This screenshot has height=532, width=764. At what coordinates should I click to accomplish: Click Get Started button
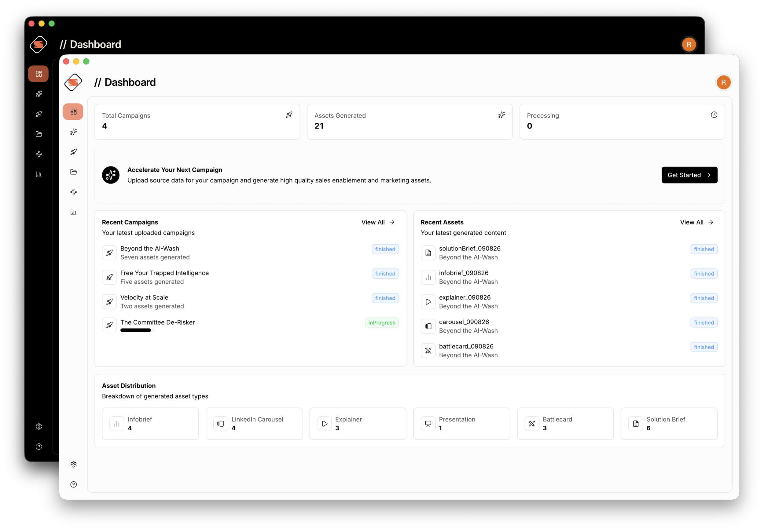tap(689, 175)
